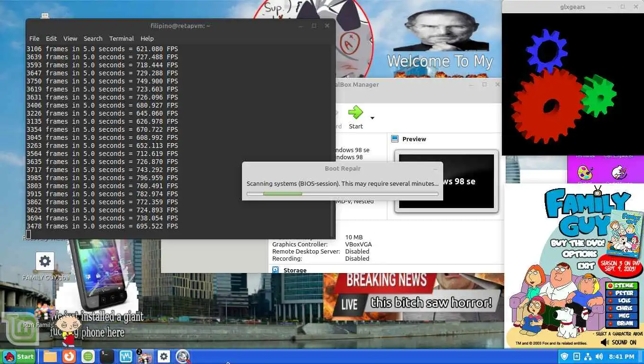Click the Boot Repair scanning progress bar

[x=342, y=193]
